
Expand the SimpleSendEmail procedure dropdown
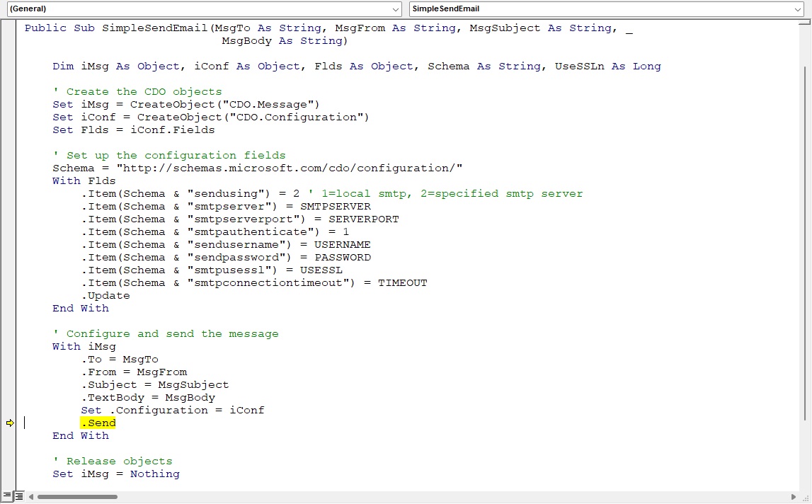point(798,9)
